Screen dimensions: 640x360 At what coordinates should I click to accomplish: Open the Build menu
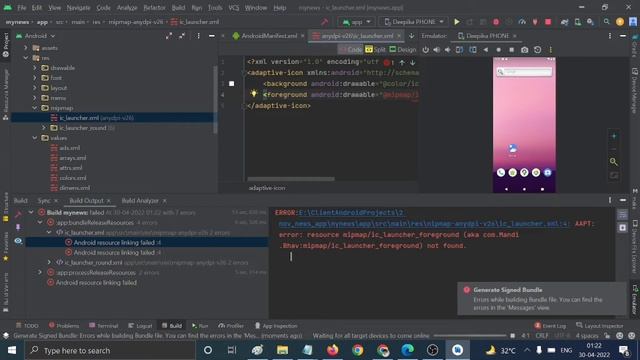point(178,8)
